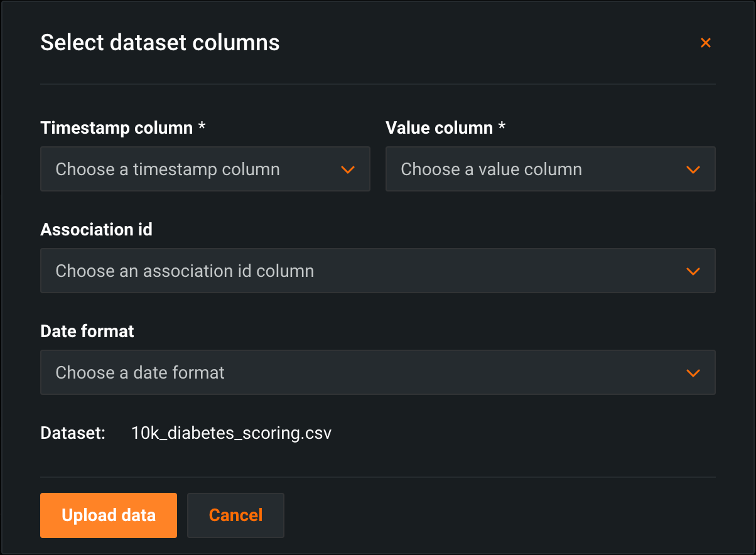Viewport: 756px width, 555px height.
Task: Click the chevron arrow in Association id field
Action: (x=693, y=271)
